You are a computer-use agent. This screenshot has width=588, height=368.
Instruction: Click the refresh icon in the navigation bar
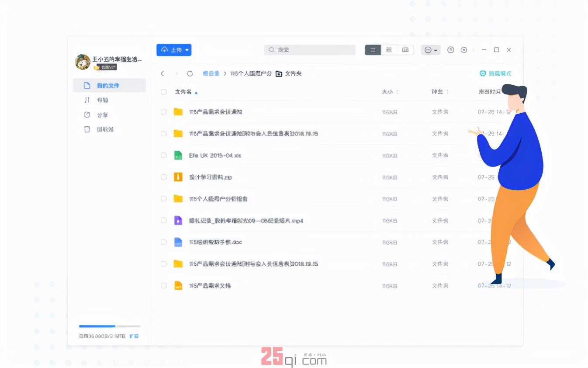tap(190, 73)
